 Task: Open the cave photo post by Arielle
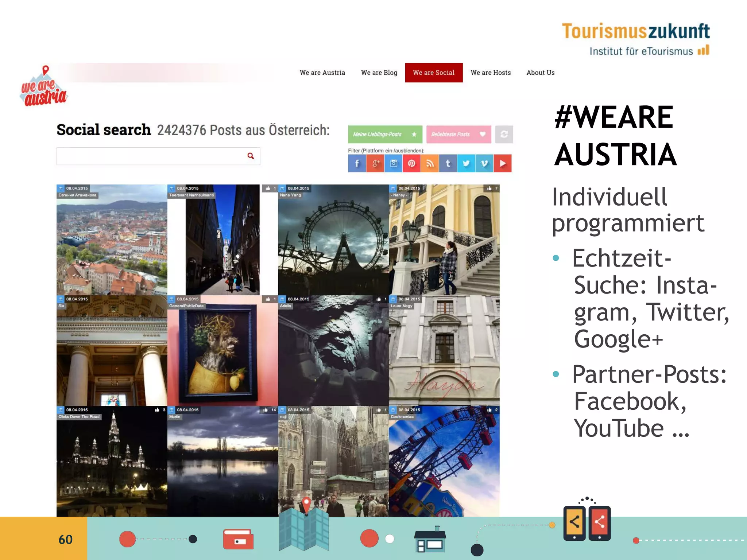pos(333,351)
